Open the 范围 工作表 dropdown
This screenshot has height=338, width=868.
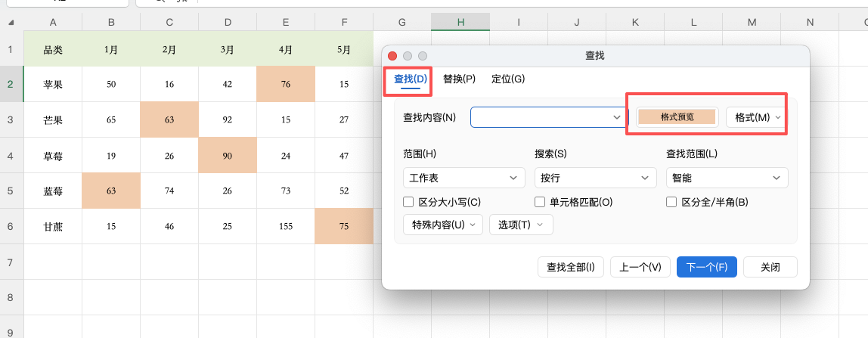coord(463,178)
